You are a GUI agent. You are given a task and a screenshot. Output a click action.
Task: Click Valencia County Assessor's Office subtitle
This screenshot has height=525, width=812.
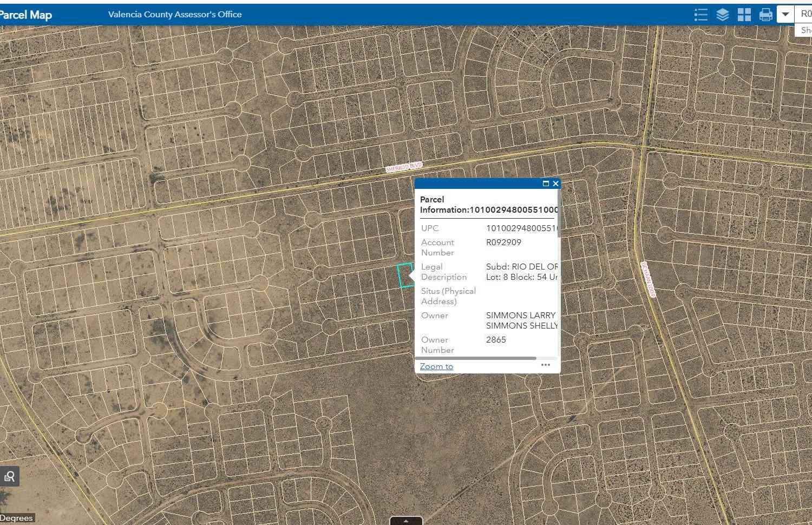[x=175, y=15]
